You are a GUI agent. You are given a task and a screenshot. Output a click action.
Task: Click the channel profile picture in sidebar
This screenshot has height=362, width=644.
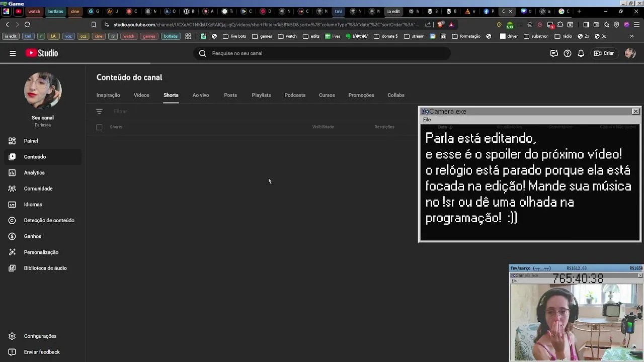43,91
